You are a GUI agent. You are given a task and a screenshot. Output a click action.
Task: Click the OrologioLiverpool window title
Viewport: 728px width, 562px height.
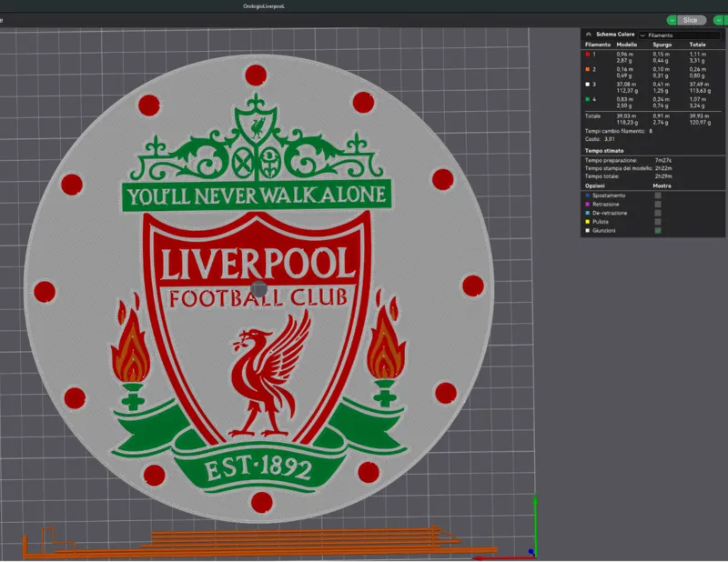click(x=264, y=6)
